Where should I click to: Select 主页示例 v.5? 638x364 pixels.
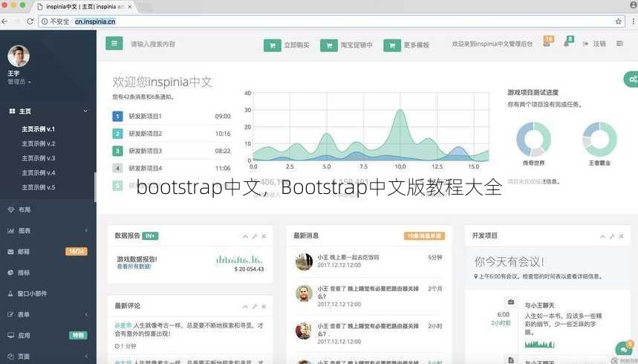pos(38,187)
